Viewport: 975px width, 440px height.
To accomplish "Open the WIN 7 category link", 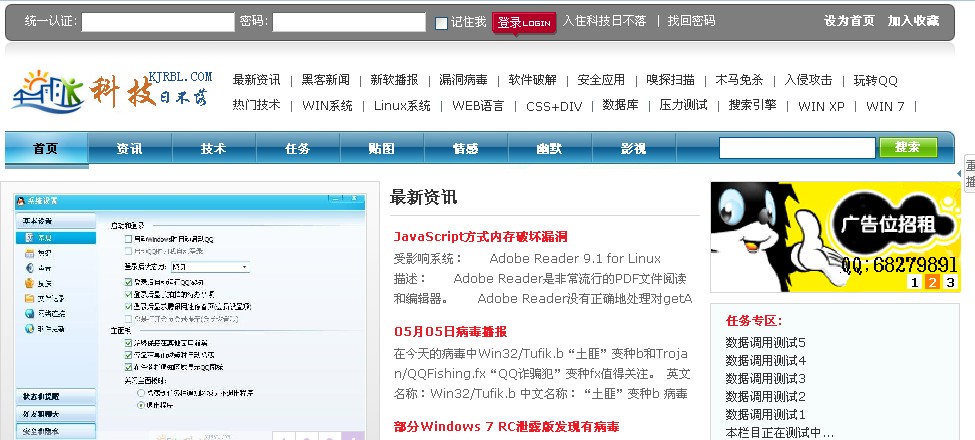I will coord(885,106).
